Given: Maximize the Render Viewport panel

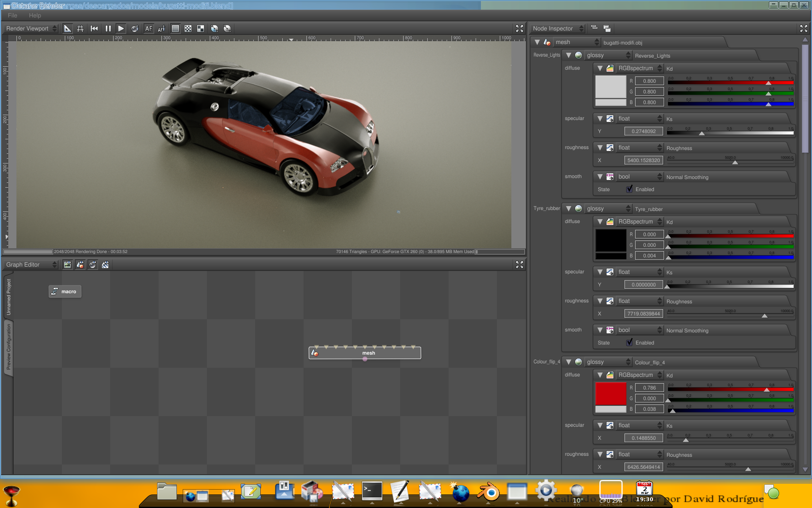Looking at the screenshot, I should tap(520, 29).
